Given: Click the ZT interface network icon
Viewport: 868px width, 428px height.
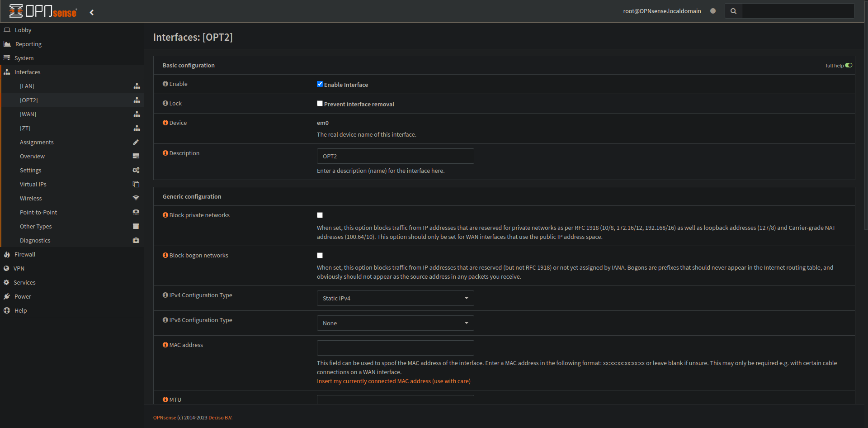Looking at the screenshot, I should click(x=137, y=128).
